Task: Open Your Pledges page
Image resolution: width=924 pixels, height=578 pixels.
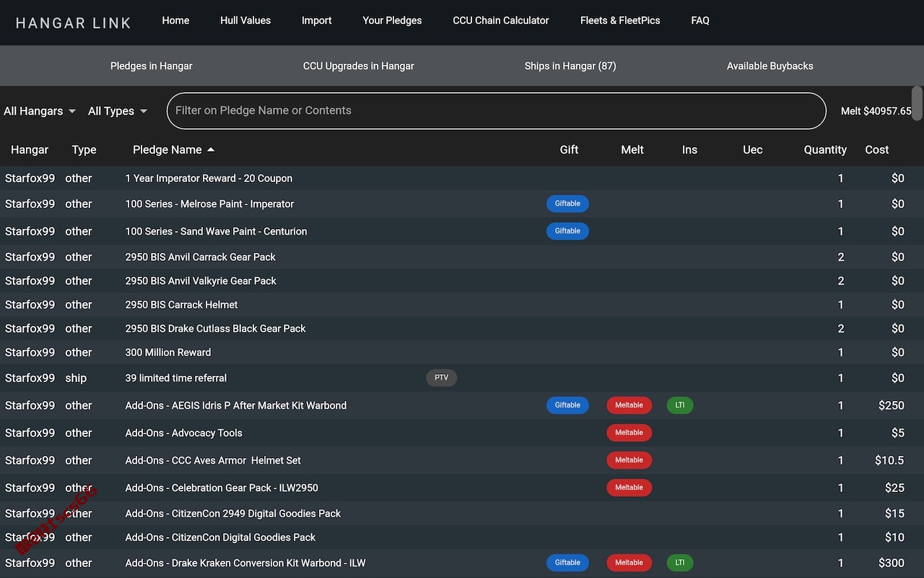Action: [x=392, y=20]
